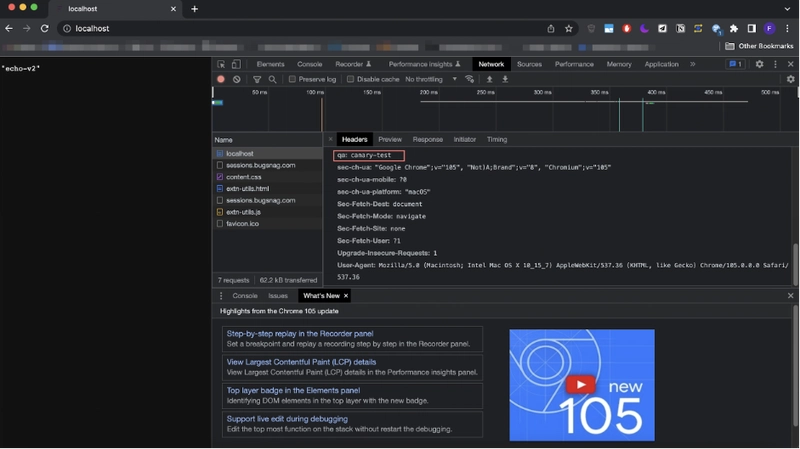Open Top layer badge in Elements link

click(x=293, y=390)
